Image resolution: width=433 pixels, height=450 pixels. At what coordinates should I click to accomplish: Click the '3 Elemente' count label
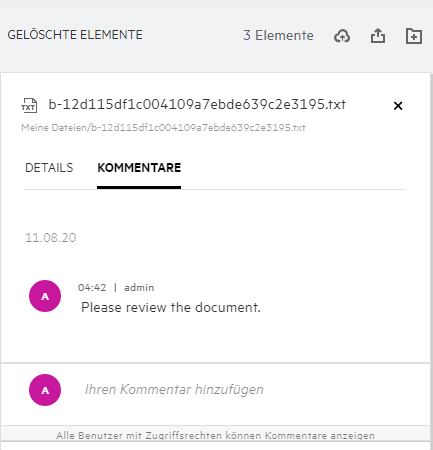(x=278, y=36)
